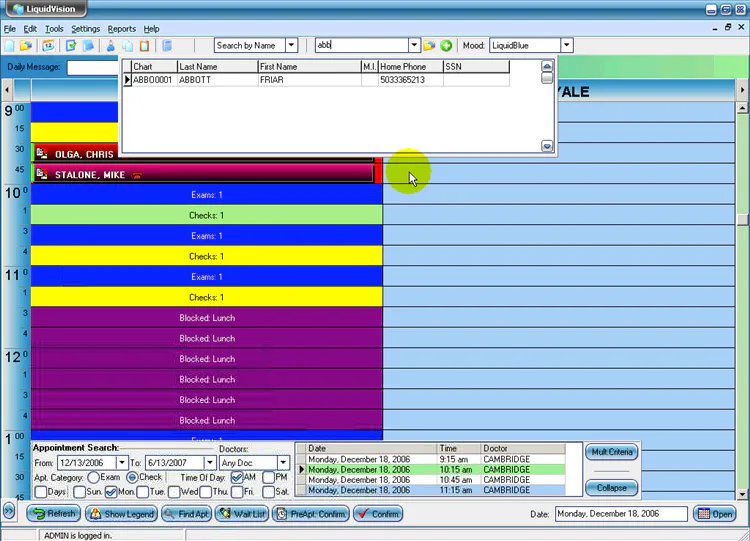The height and width of the screenshot is (541, 750).
Task: Click the record icon on OLGA, CHRIS appointment
Action: pos(42,154)
